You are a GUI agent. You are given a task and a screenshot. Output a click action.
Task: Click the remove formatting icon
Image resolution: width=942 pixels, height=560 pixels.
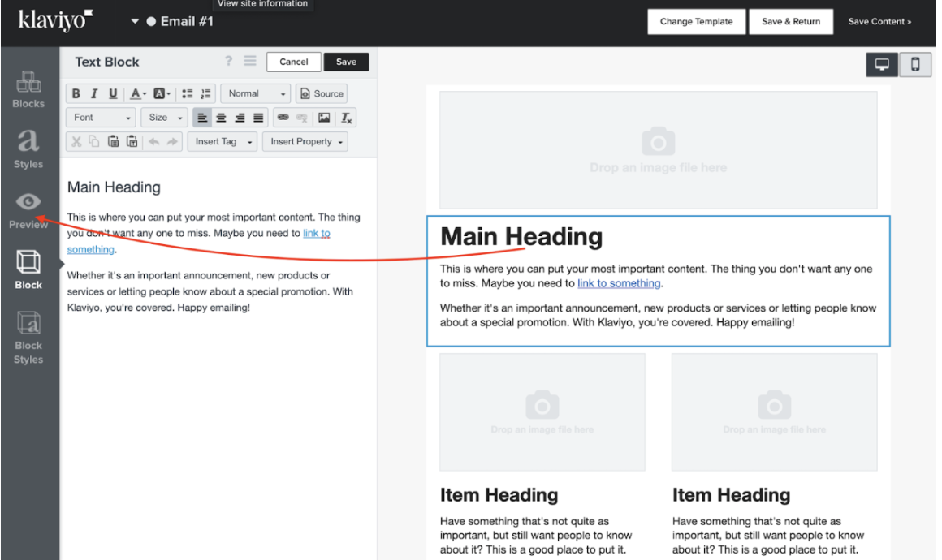tap(347, 118)
